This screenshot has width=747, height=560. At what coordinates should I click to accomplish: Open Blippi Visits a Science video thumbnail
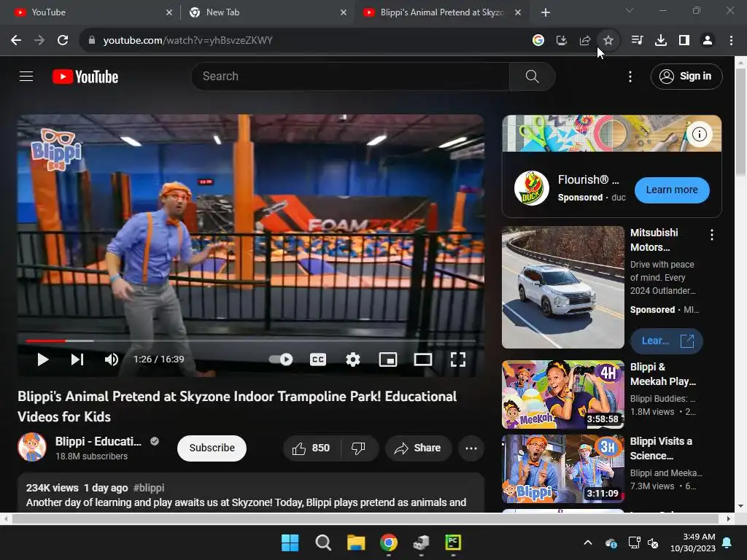tap(563, 469)
